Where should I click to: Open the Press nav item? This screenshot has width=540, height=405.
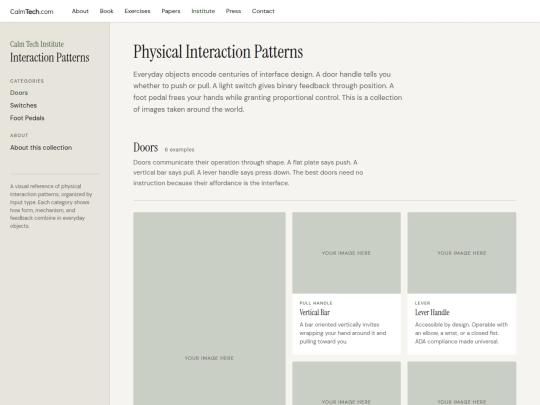[x=233, y=11]
